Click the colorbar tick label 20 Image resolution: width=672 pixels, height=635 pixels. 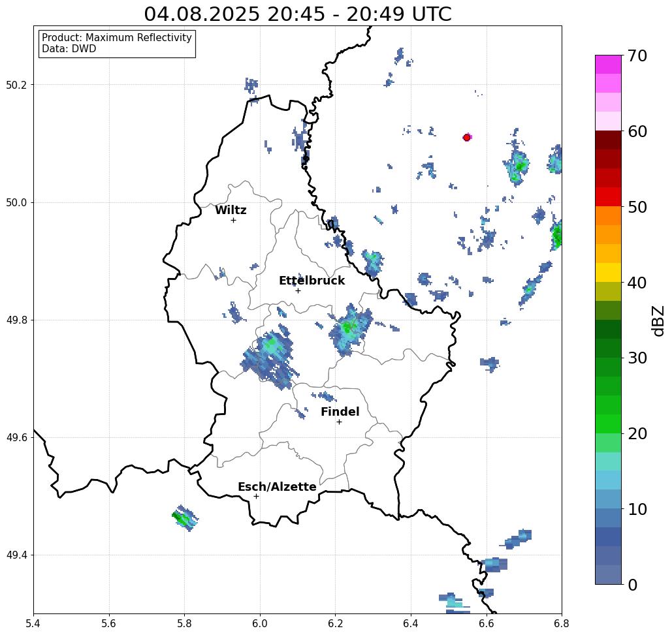click(x=637, y=434)
